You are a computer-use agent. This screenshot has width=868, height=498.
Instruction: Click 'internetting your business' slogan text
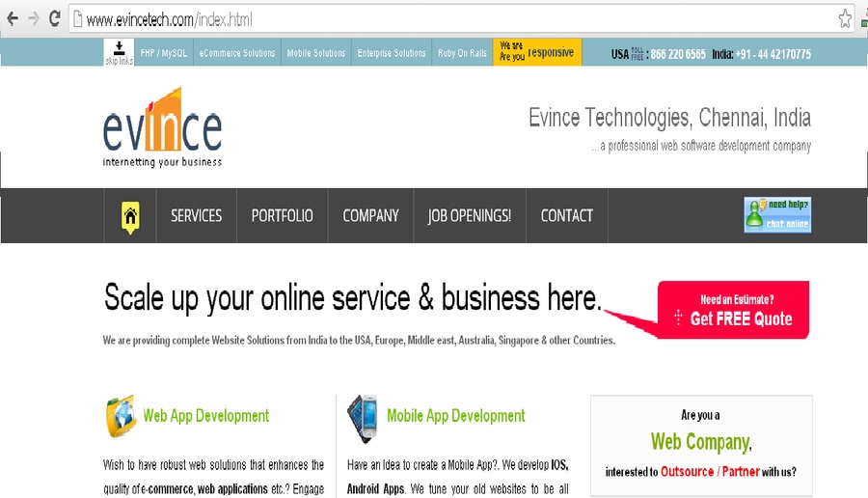162,162
